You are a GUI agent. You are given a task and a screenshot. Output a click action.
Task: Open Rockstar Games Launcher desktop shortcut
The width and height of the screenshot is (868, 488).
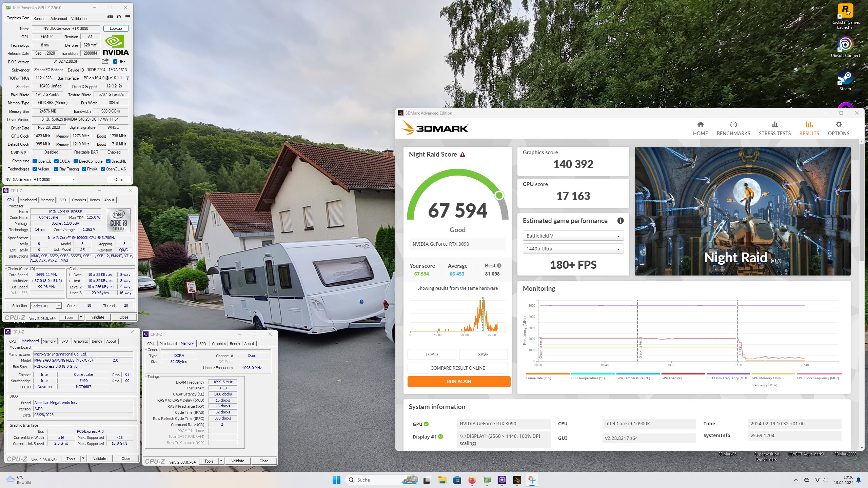[x=845, y=17]
